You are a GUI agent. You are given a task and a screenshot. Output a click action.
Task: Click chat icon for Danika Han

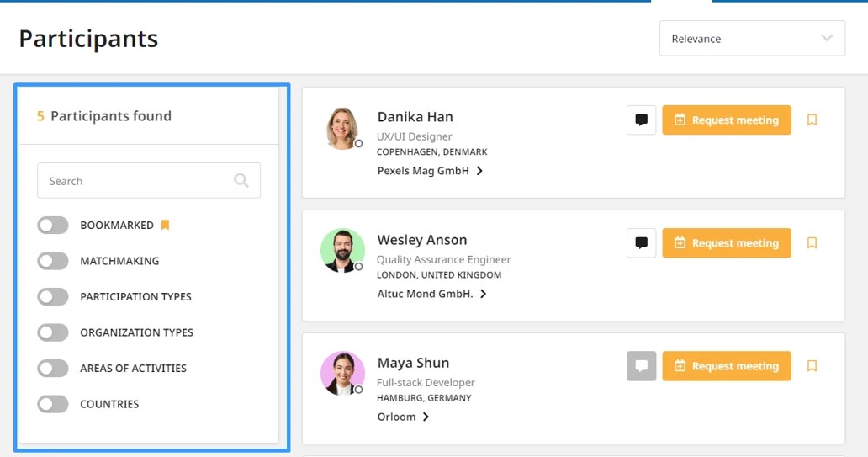tap(641, 120)
